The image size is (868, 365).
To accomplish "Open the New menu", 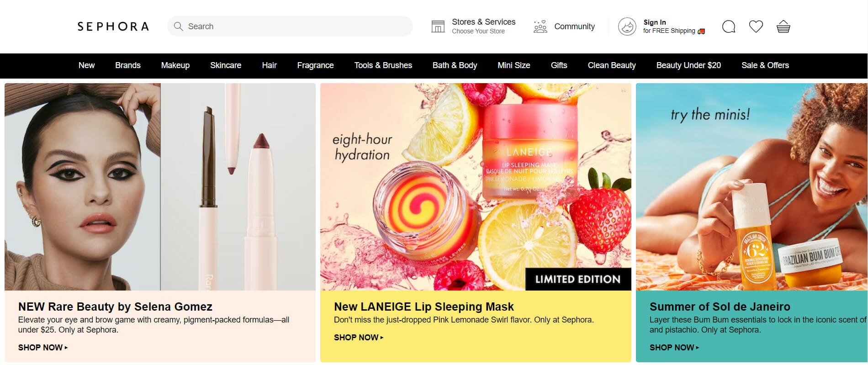I will click(x=86, y=65).
